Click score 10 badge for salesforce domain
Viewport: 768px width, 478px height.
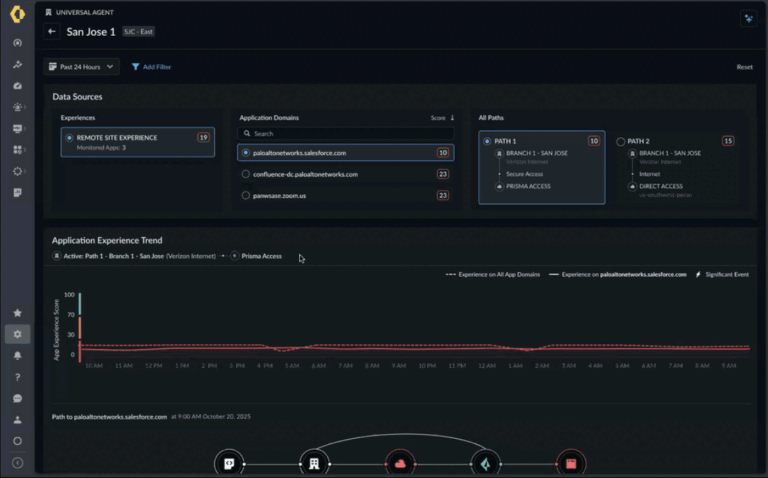pyautogui.click(x=443, y=153)
